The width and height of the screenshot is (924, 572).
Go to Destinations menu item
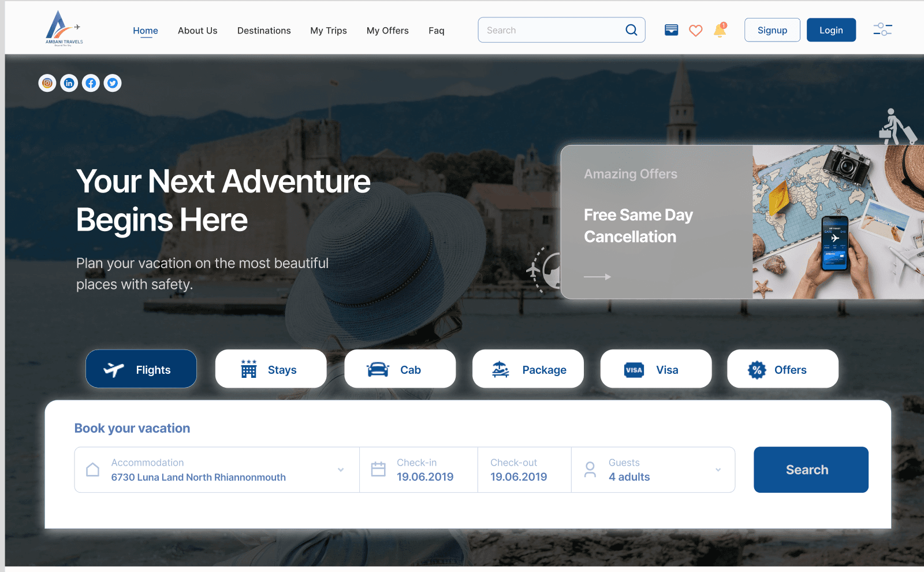[264, 31]
